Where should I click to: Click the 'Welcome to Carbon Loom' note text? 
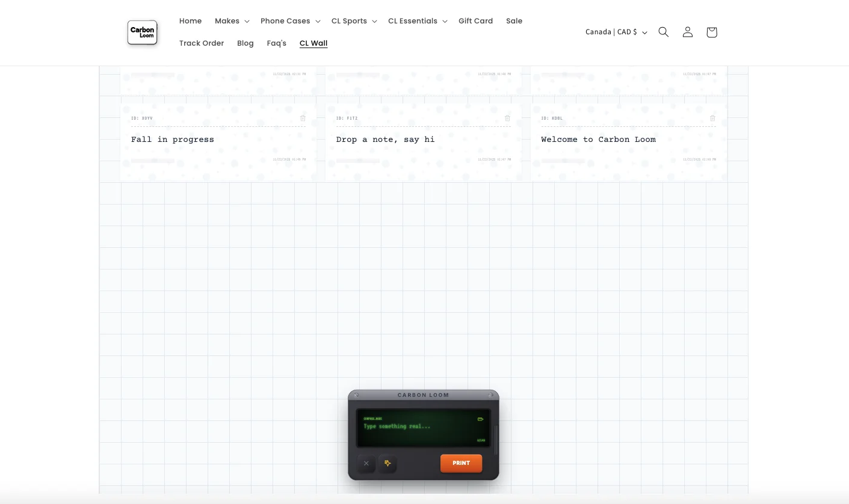point(598,140)
